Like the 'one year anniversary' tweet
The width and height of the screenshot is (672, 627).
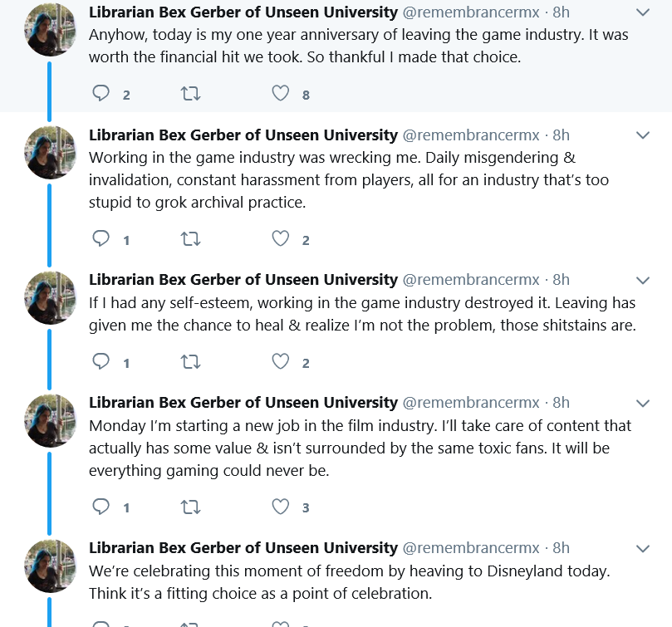coord(281,93)
